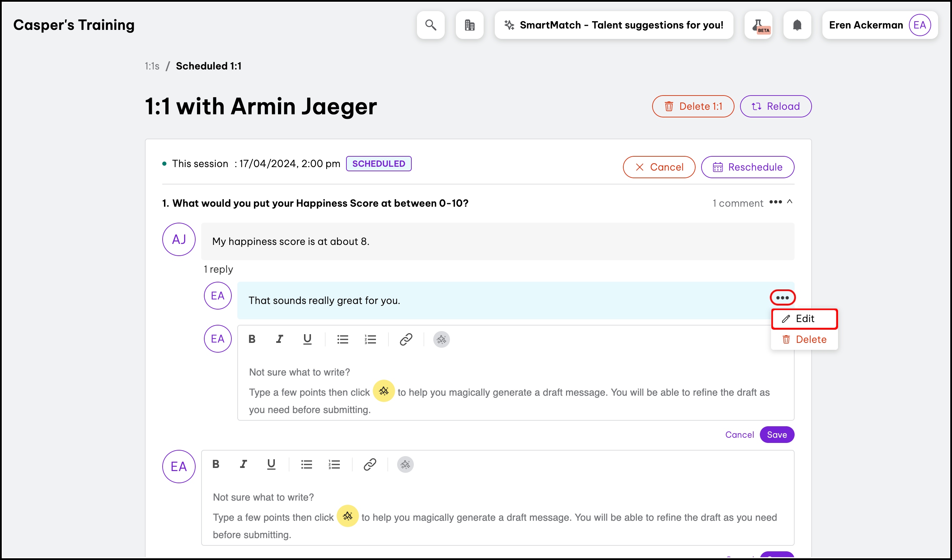The image size is (952, 560).
Task: Open the company building icon
Action: pos(470,25)
